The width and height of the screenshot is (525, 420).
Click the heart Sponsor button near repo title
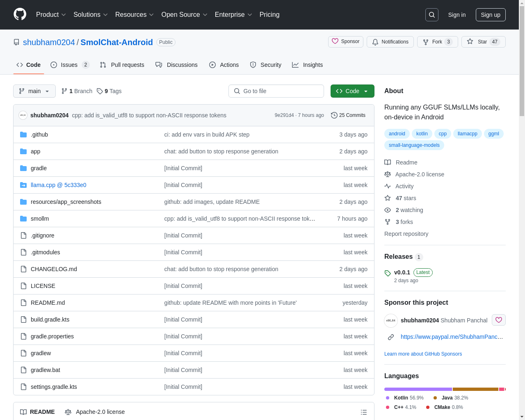pyautogui.click(x=346, y=41)
